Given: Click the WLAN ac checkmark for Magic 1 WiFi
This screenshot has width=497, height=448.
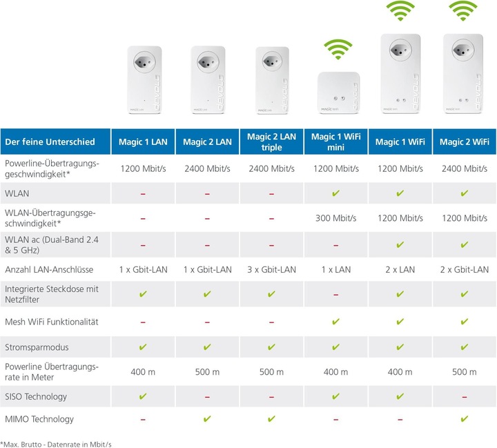Looking at the screenshot, I should pyautogui.click(x=400, y=244).
